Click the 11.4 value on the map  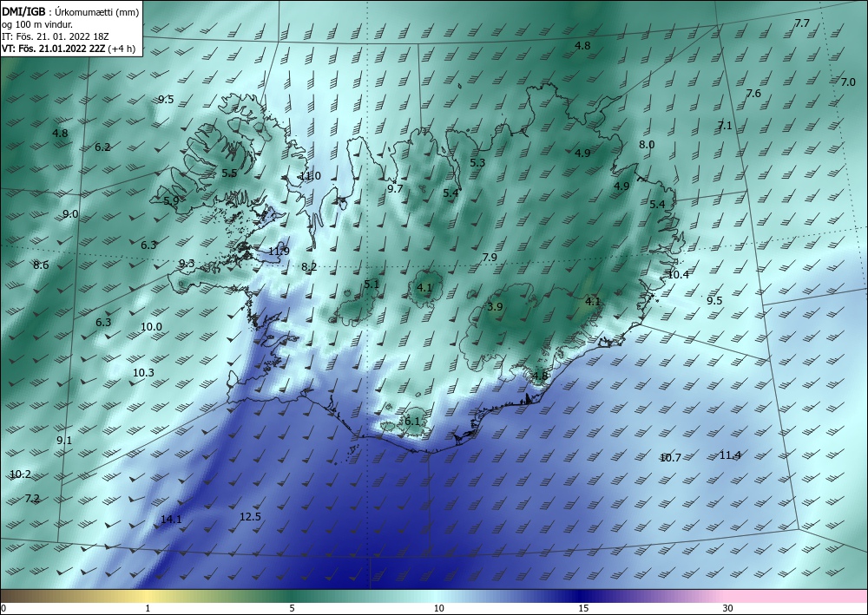pos(730,455)
